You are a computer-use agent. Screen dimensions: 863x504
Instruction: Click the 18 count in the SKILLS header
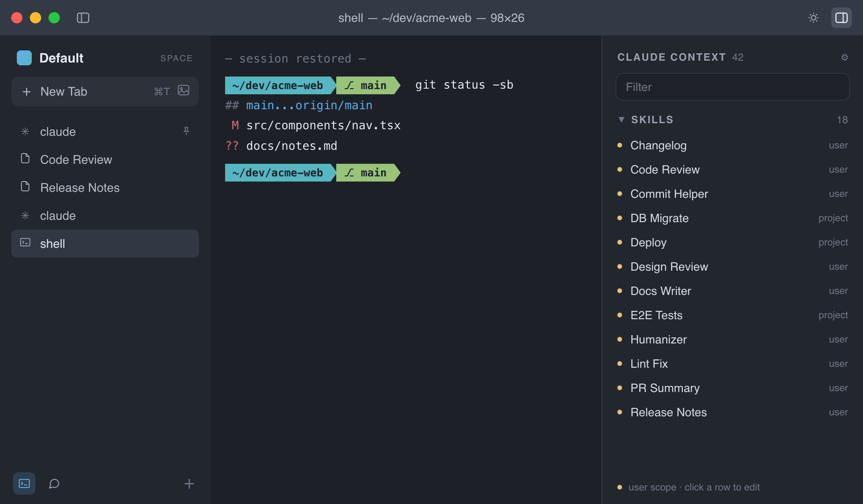[x=842, y=120]
